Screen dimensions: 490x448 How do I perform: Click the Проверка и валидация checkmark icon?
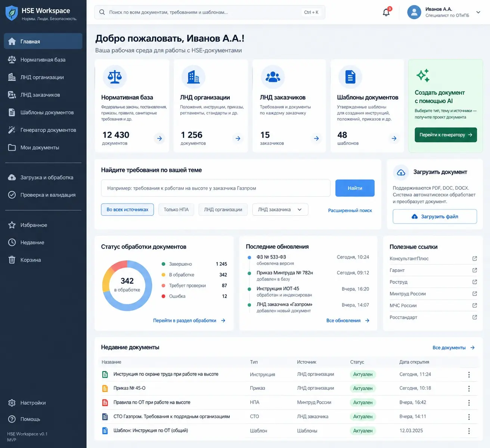12,195
